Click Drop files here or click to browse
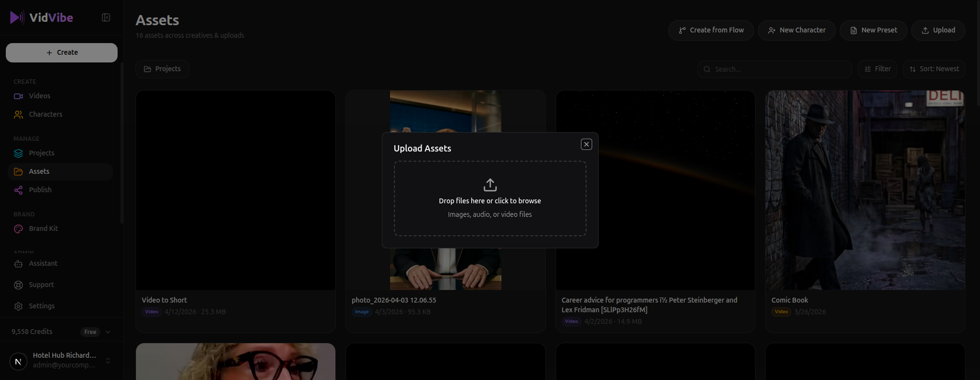Viewport: 980px width, 380px height. tap(490, 201)
